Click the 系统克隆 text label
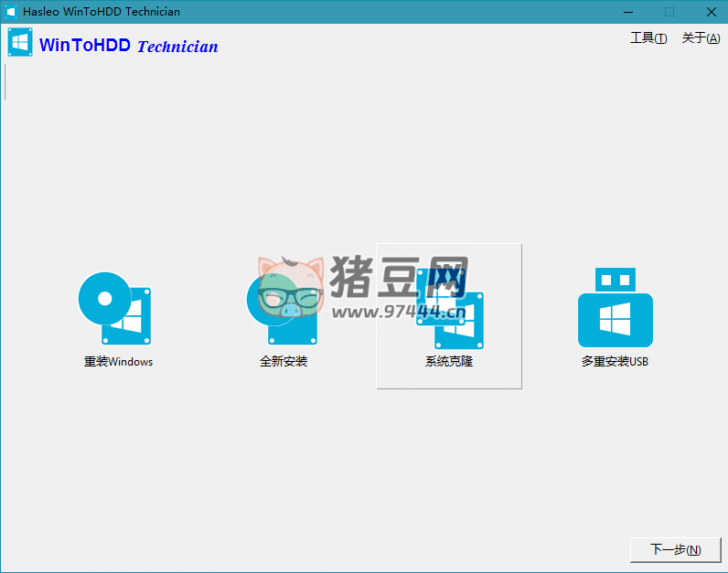This screenshot has height=573, width=728. pos(449,361)
